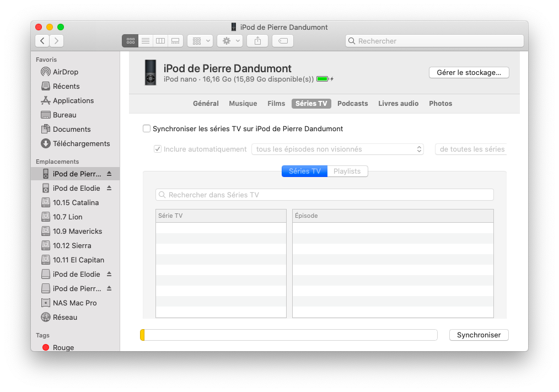Click the Gérer le stockage... button
559x392 pixels.
tap(469, 72)
